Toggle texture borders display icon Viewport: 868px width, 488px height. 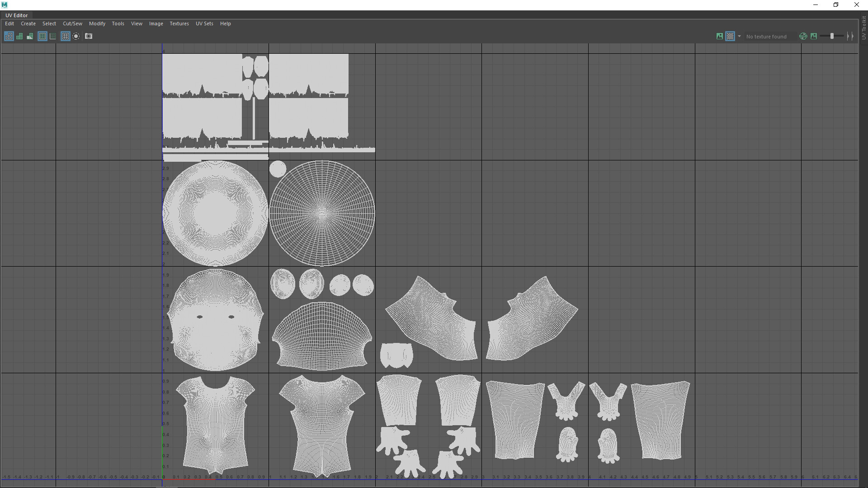pos(42,36)
